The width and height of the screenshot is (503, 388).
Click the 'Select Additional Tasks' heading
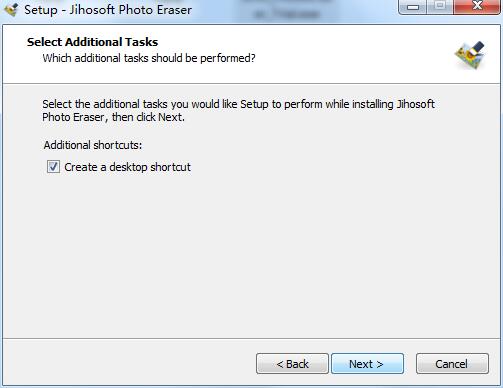pos(92,42)
